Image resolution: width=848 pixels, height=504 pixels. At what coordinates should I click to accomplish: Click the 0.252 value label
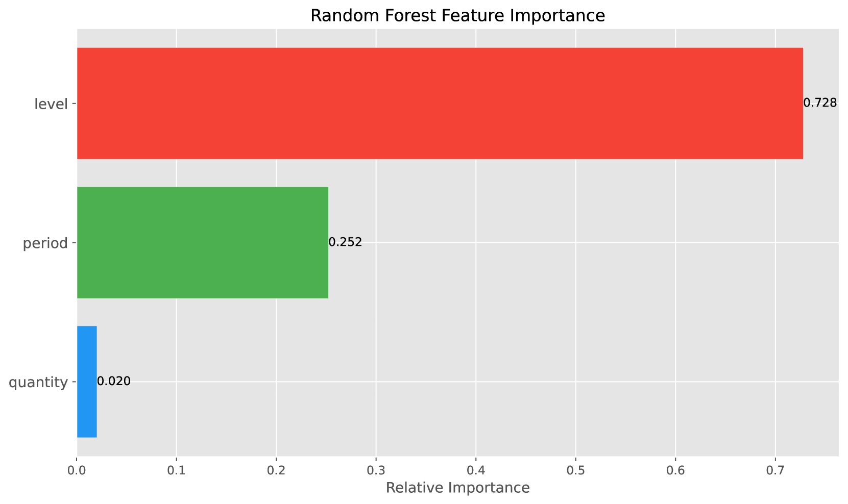pos(345,242)
